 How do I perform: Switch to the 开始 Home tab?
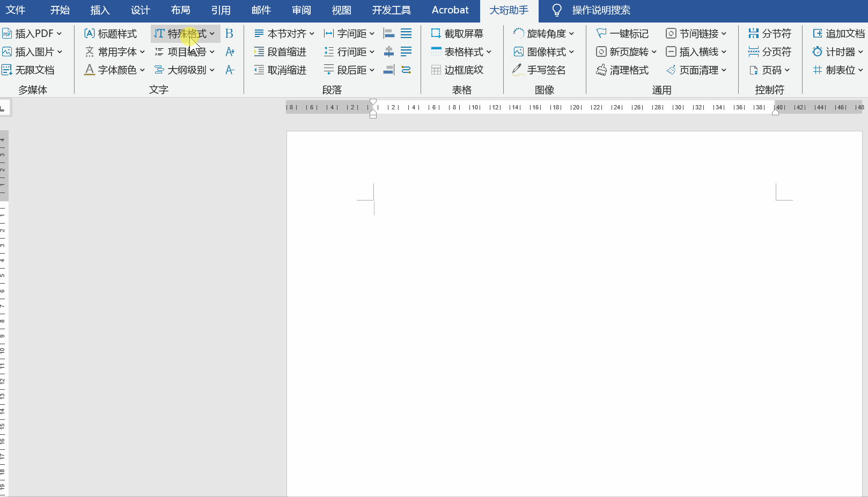[60, 10]
